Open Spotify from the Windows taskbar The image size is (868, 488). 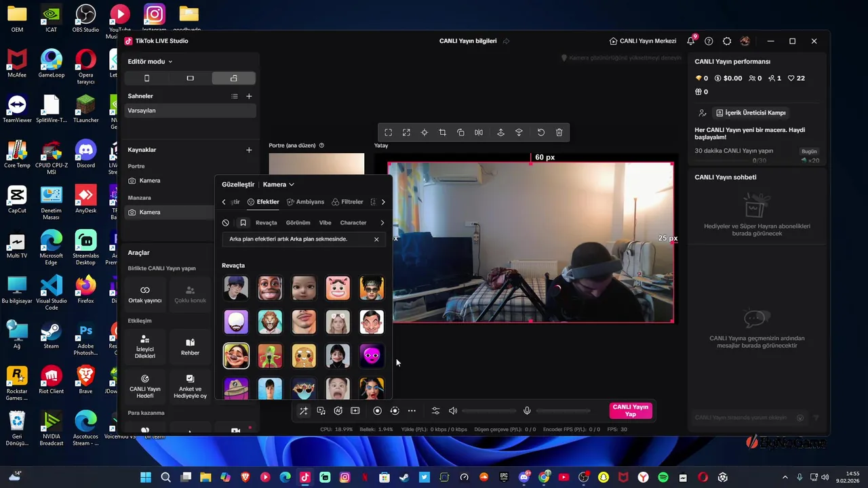(x=663, y=478)
